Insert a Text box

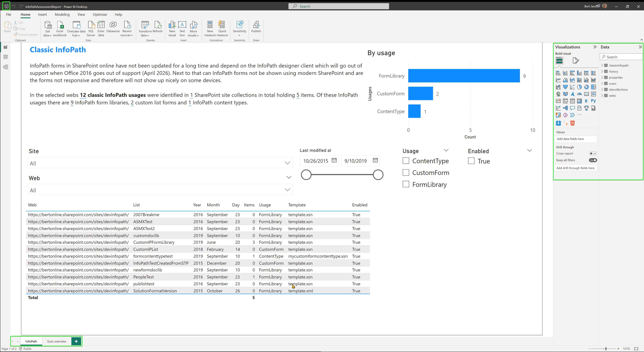click(182, 28)
